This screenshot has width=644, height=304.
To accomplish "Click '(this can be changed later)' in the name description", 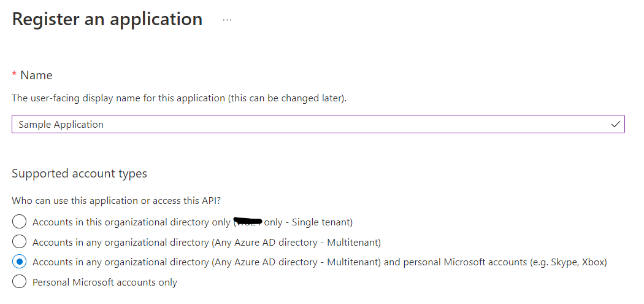I will click(287, 98).
